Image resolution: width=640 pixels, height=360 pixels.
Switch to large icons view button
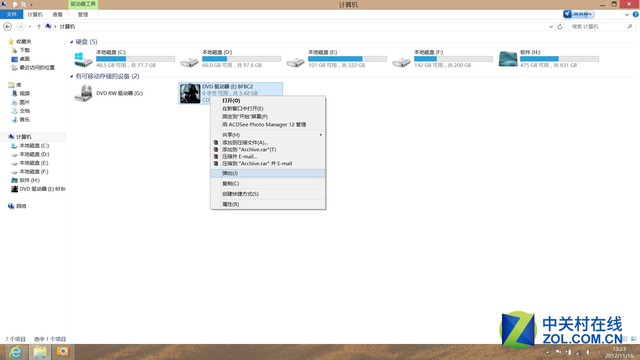point(633,339)
